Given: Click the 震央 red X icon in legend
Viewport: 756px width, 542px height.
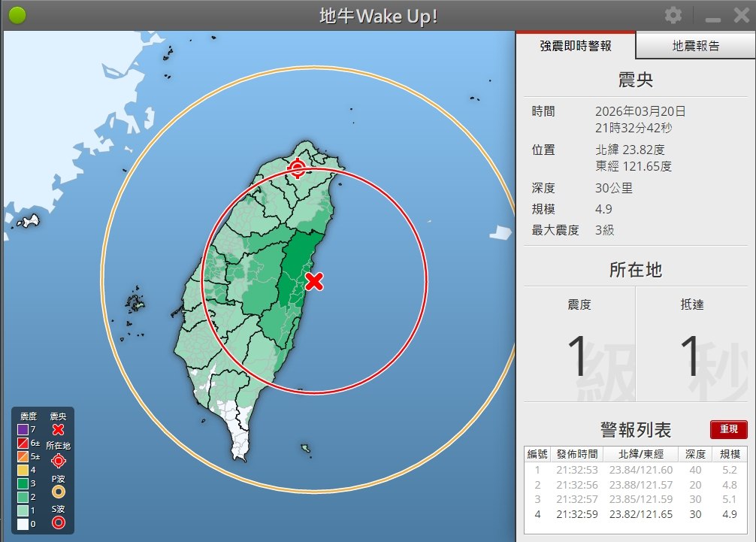Looking at the screenshot, I should 59,429.
